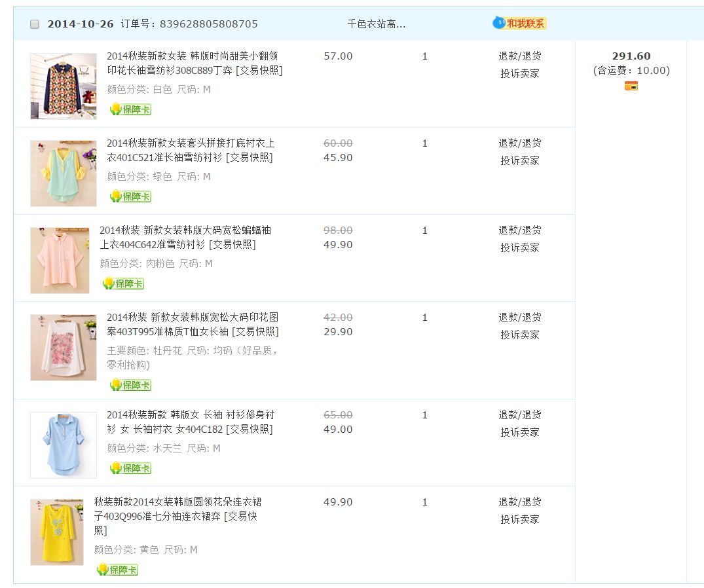Open the 308C889 printed shirt thumbnail
This screenshot has height=588, width=704.
64,86
